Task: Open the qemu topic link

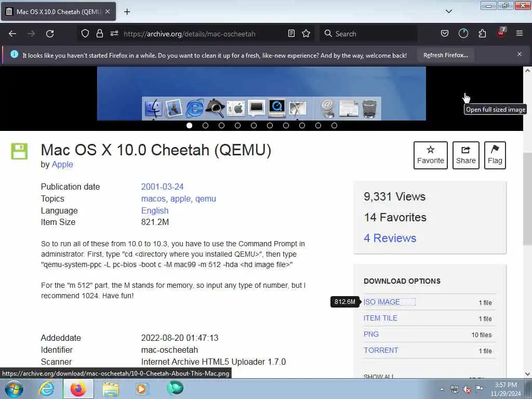Action: [x=206, y=198]
